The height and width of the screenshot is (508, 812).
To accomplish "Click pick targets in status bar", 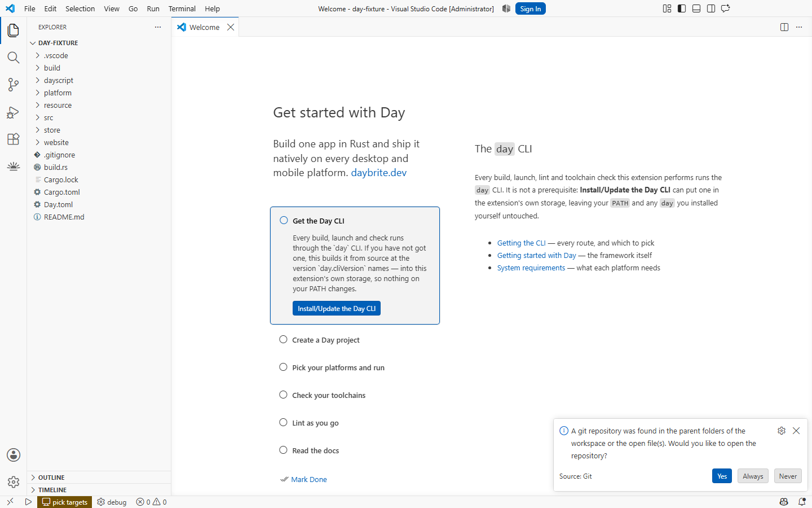I will 65,502.
